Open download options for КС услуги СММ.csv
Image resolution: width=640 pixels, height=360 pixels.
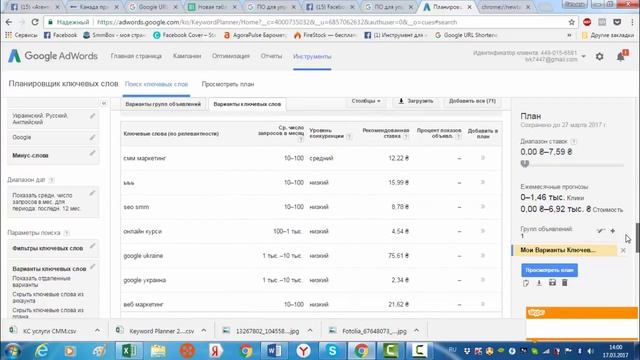[x=97, y=331]
